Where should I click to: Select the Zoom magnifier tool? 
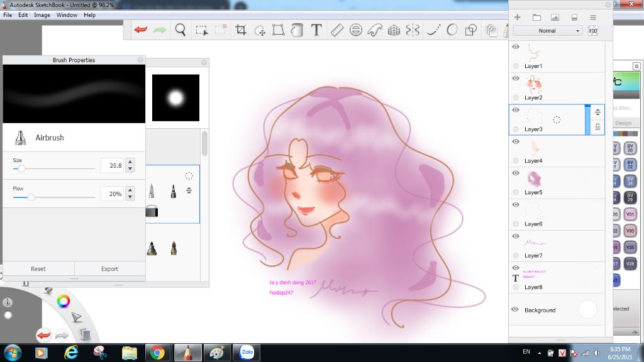click(180, 30)
